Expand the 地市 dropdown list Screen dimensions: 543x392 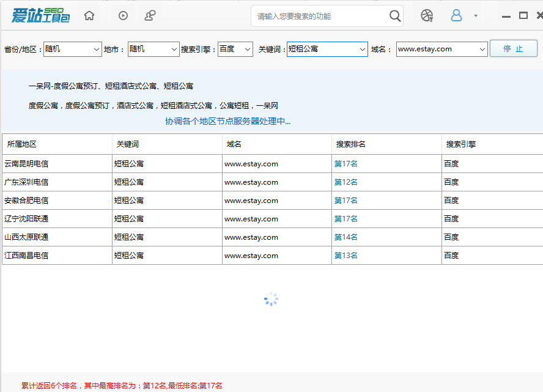(173, 49)
